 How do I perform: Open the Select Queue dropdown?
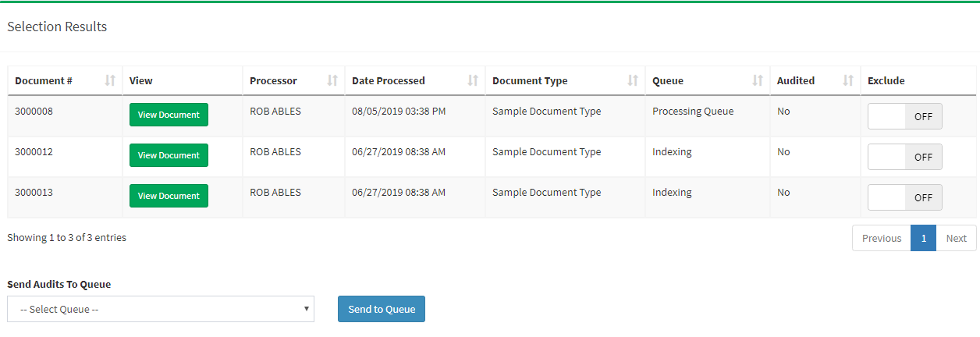tap(161, 309)
